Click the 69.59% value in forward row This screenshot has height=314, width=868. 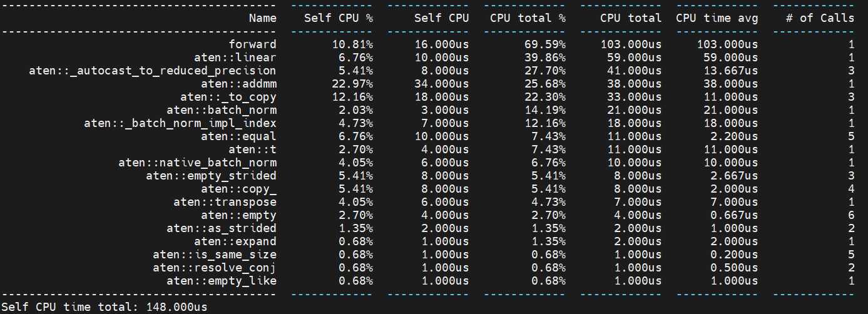click(545, 44)
